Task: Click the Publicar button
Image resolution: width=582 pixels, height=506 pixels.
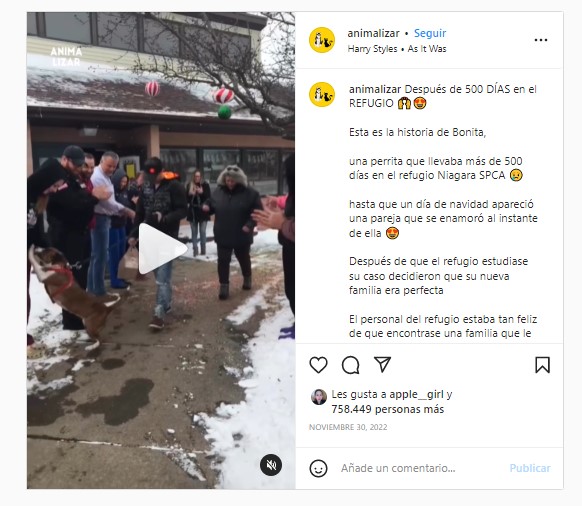Action: 530,468
